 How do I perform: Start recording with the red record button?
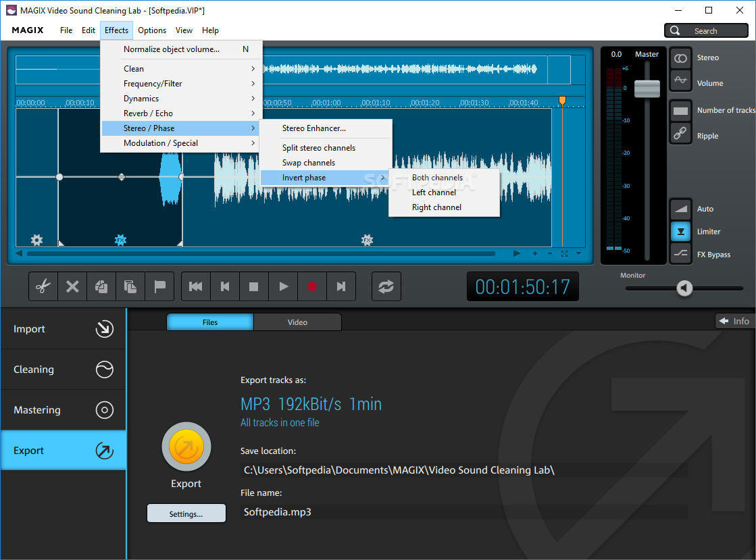312,286
